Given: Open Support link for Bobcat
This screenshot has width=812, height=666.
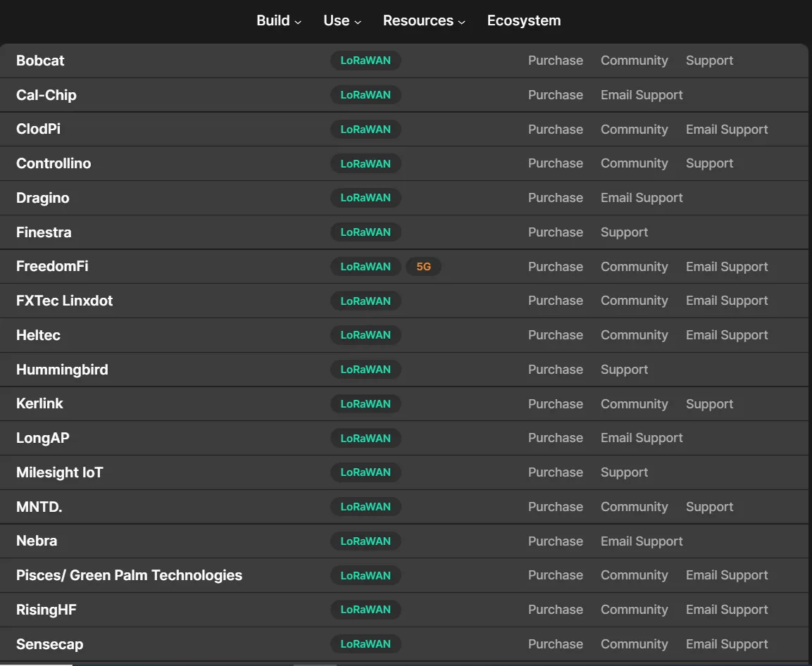Looking at the screenshot, I should [709, 61].
